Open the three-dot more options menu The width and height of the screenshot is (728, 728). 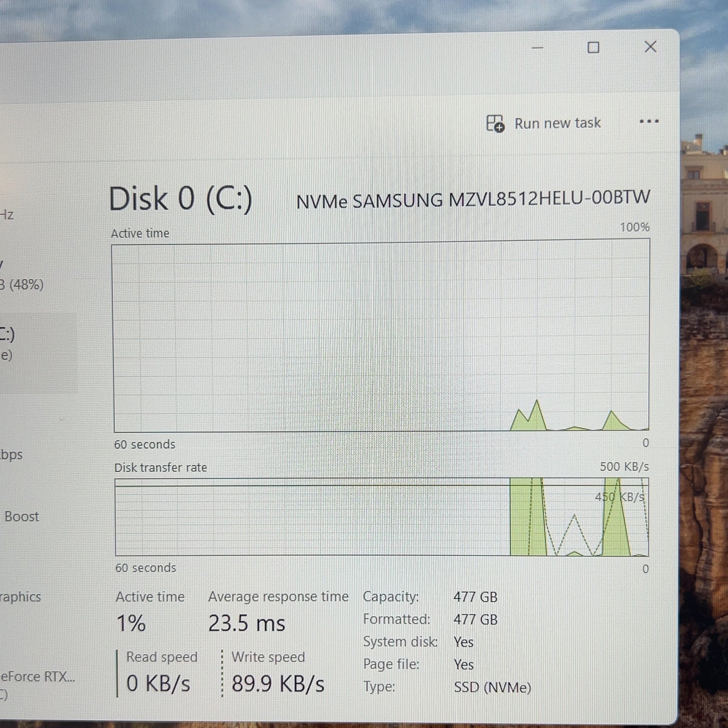click(x=649, y=121)
